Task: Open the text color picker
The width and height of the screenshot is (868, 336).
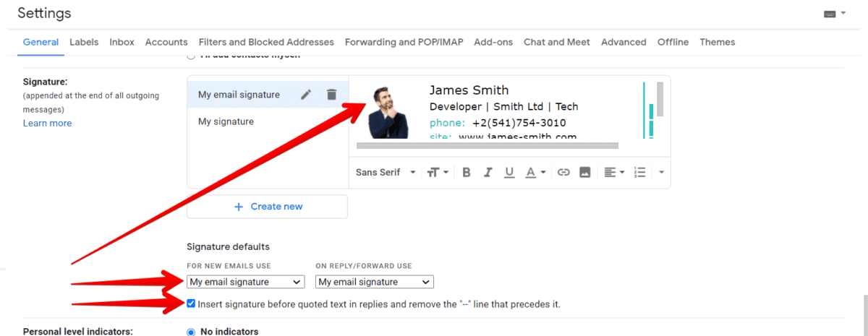Action: pos(535,172)
